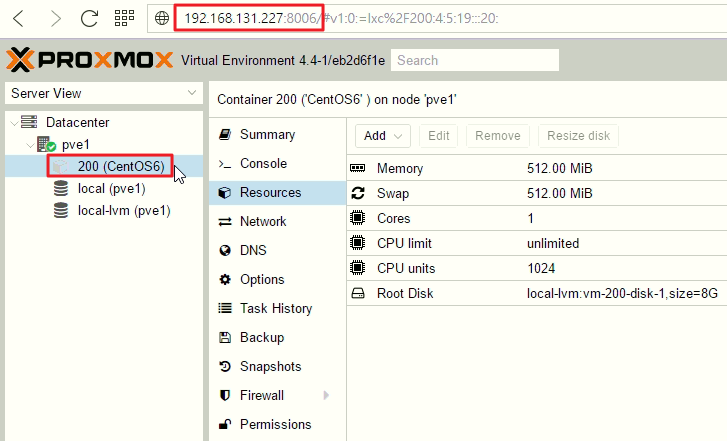Click the local (pve1) storage icon
This screenshot has height=441, width=727.
(x=61, y=188)
